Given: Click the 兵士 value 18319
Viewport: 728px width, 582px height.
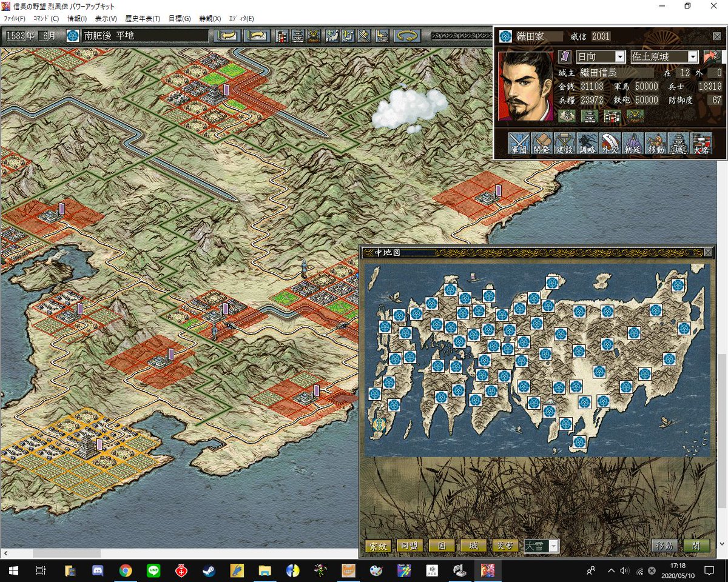Looking at the screenshot, I should click(709, 87).
